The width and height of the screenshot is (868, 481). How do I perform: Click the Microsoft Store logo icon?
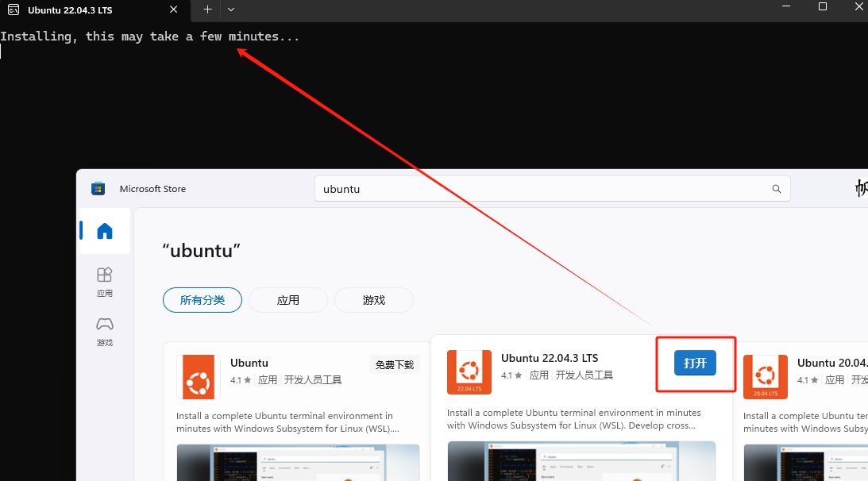click(98, 189)
